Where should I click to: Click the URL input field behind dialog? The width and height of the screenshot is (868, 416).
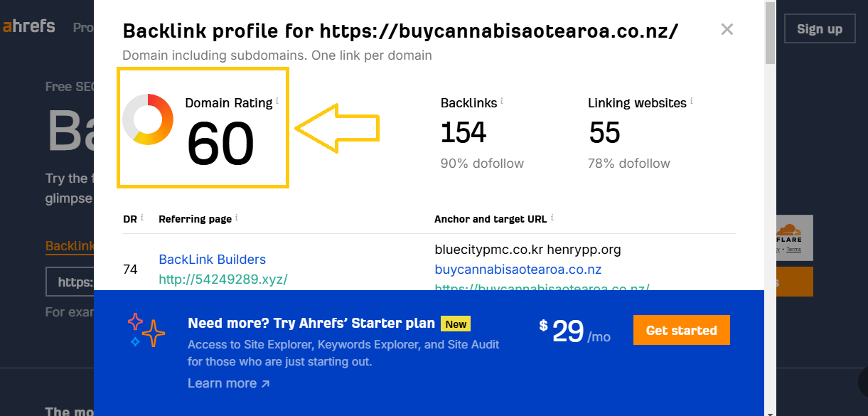pos(70,282)
